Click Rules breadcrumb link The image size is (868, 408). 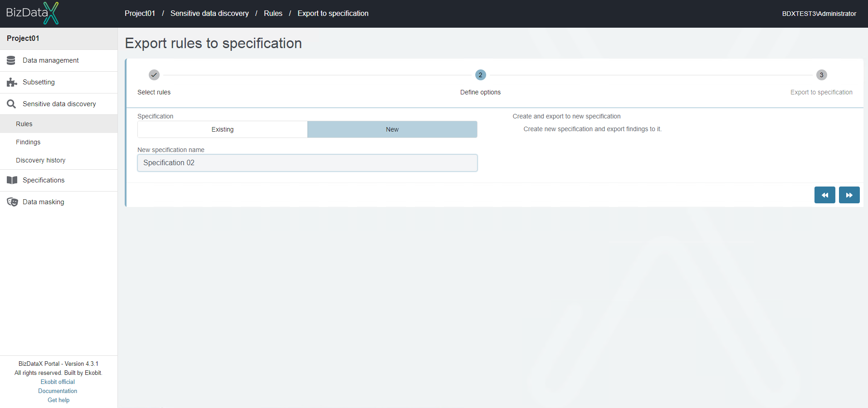tap(273, 14)
